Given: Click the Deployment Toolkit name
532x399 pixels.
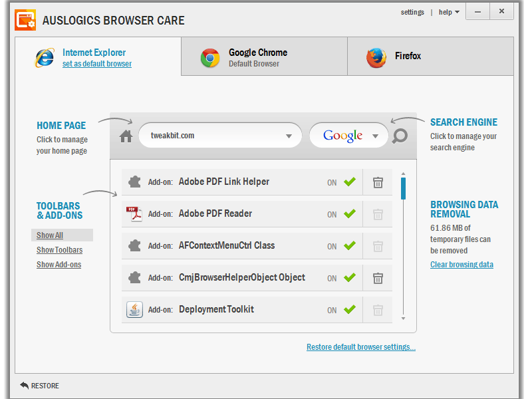Looking at the screenshot, I should 217,309.
